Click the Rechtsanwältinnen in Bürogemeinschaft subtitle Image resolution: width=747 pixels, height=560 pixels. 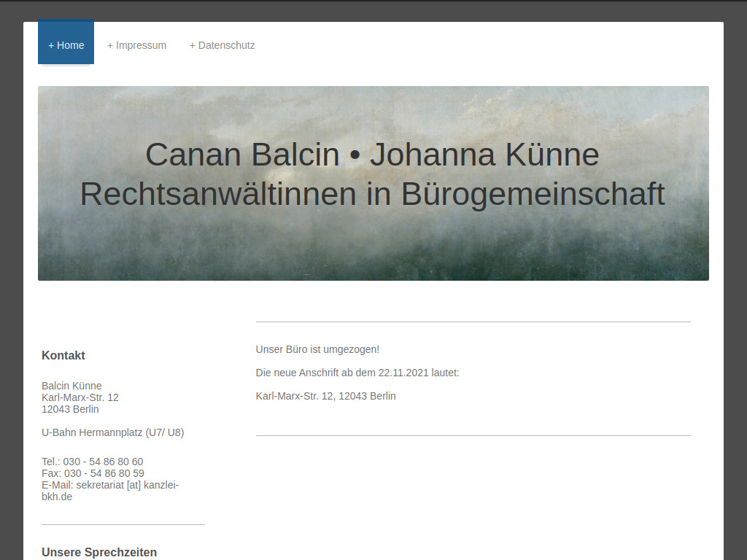(x=373, y=193)
